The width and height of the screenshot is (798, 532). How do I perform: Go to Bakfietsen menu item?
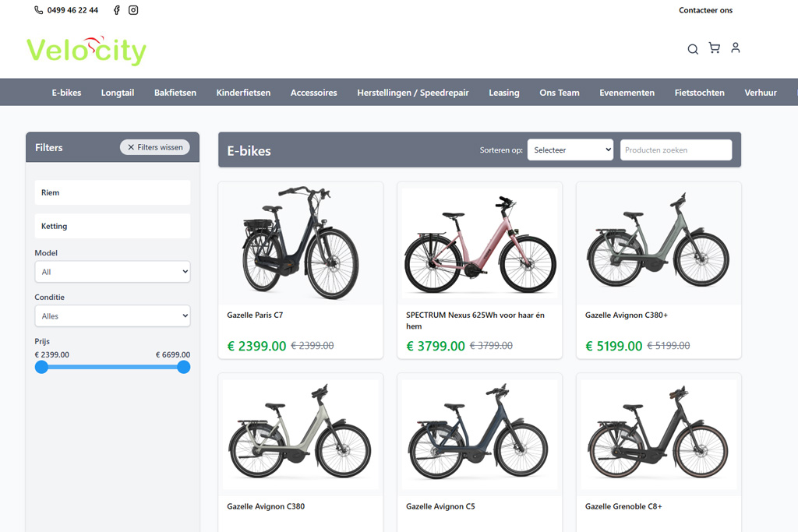[175, 93]
